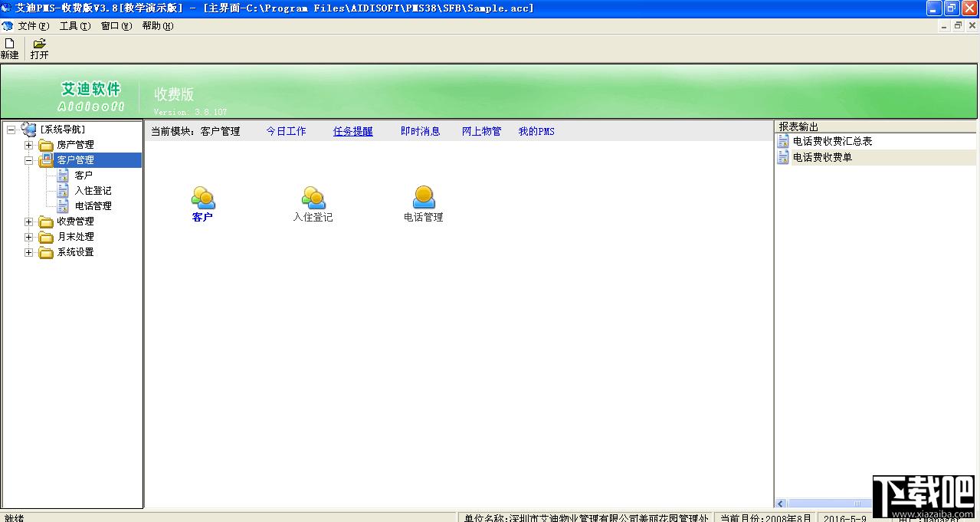Expand the 收费管理 tree node
The height and width of the screenshot is (522, 980).
29,222
